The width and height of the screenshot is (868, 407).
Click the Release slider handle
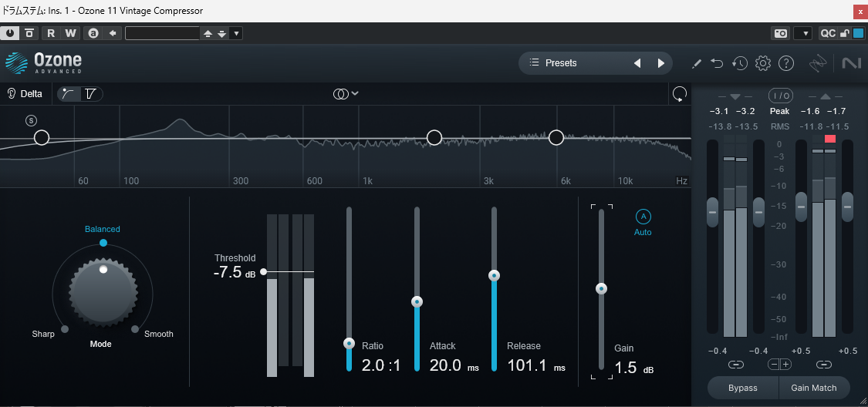pos(494,275)
